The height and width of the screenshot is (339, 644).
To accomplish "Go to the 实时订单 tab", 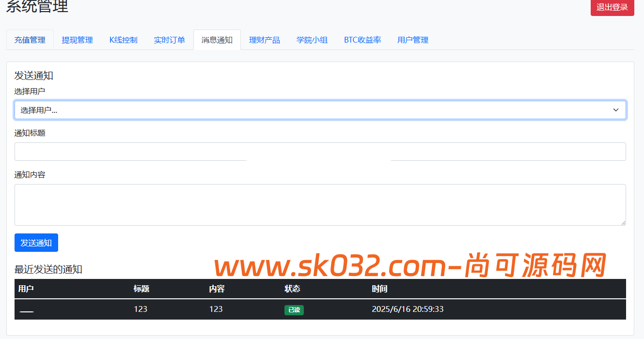I will tap(169, 40).
